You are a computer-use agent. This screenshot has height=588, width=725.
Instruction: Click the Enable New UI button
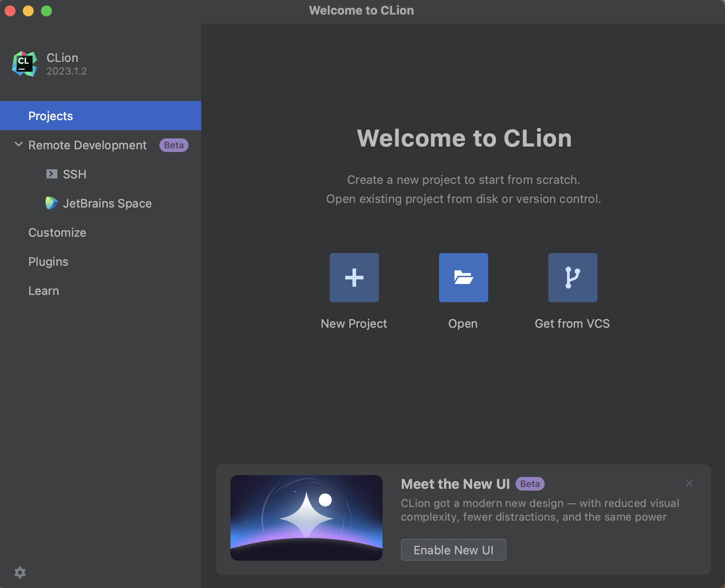pos(453,550)
